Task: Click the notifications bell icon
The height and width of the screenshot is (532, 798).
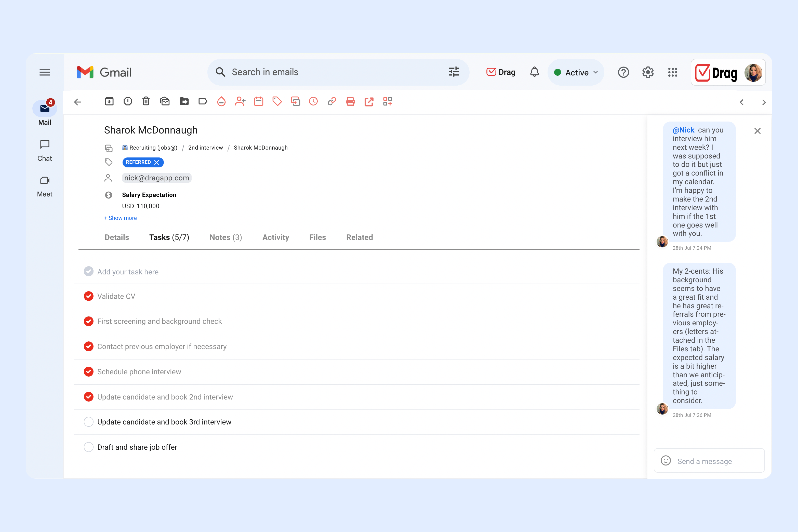Action: click(x=534, y=72)
